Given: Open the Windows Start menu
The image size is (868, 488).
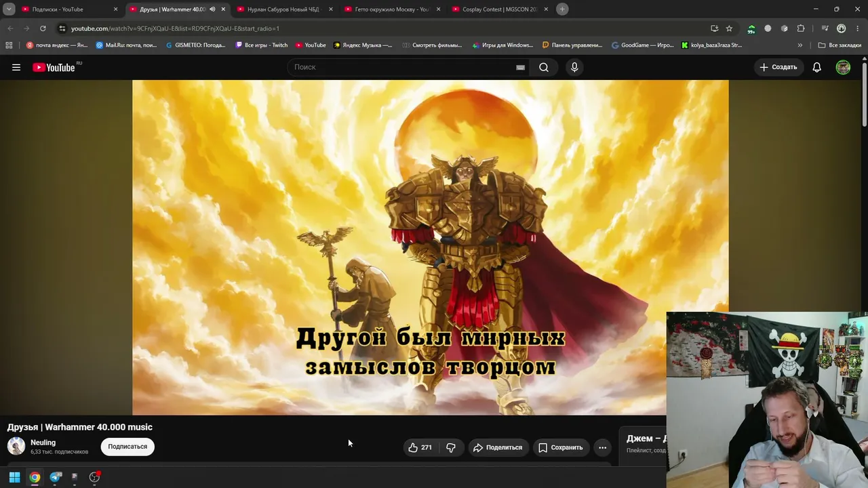Looking at the screenshot, I should (x=14, y=477).
